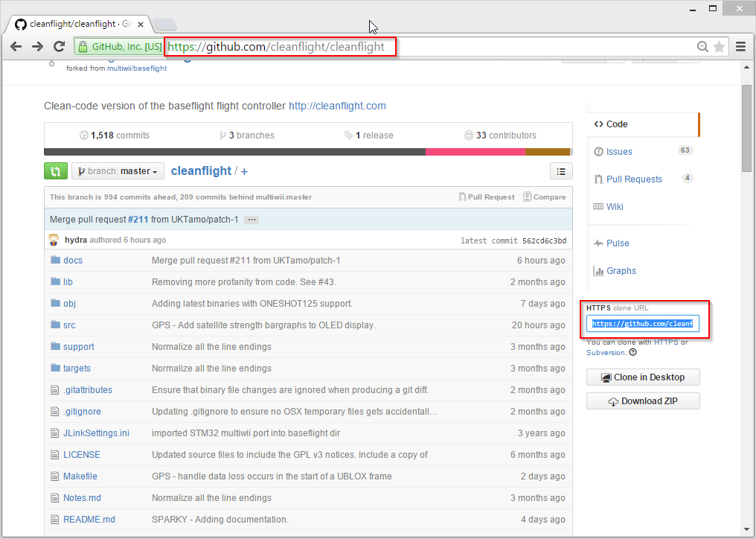Click the src folder icon

click(56, 325)
